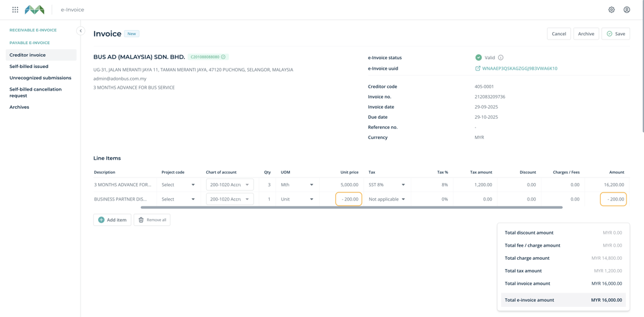Click the green Valid check icon
This screenshot has height=317, width=644.
(x=479, y=57)
